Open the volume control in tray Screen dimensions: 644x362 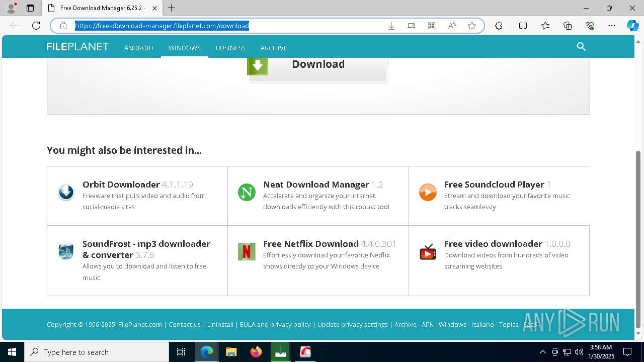(579, 352)
